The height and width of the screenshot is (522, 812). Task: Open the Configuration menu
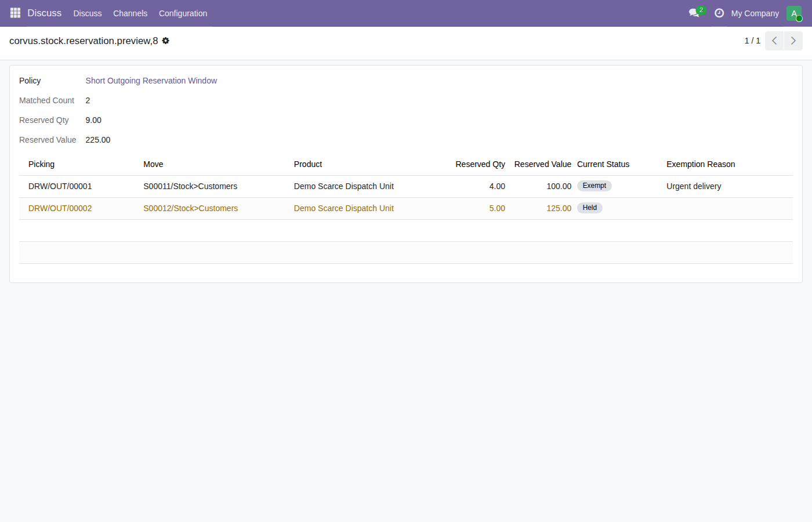click(x=183, y=13)
